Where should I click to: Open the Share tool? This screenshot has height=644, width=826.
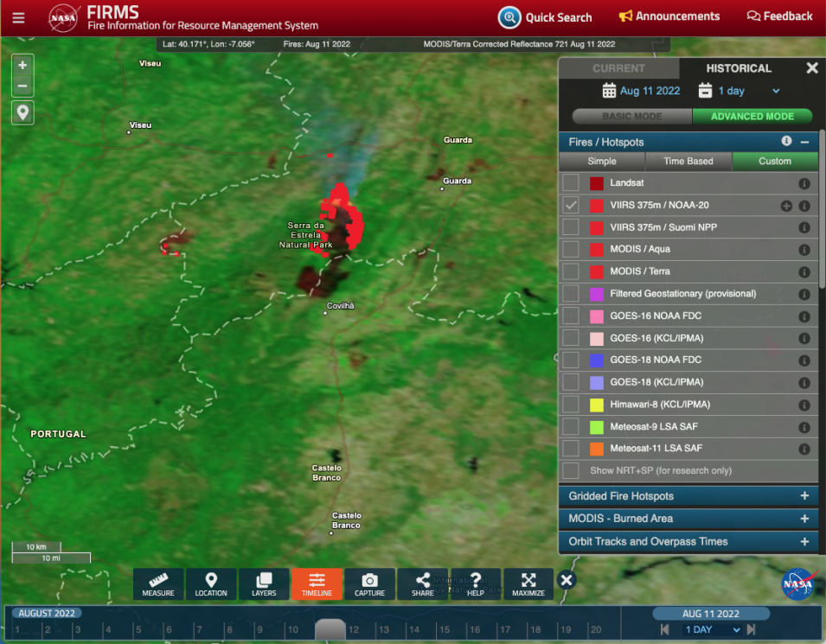(x=422, y=584)
